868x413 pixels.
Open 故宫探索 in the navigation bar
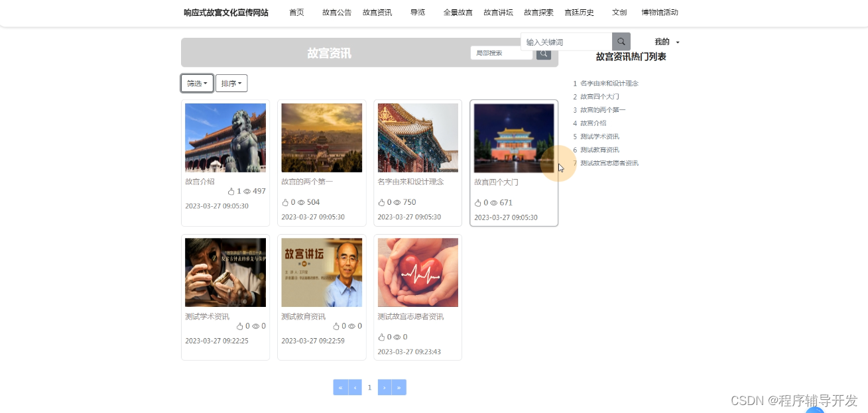point(538,13)
